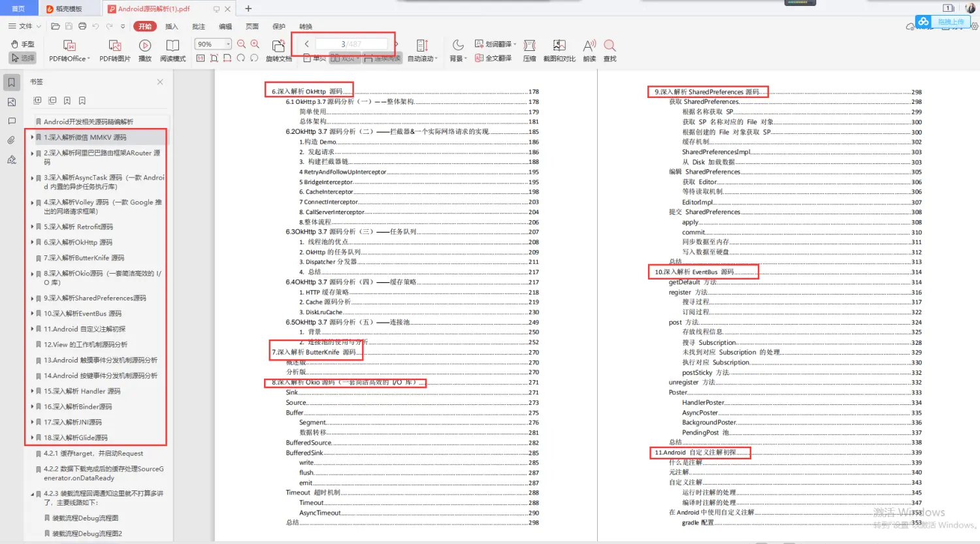Select bookmark 7.深入解析ButterKnife 源码
980x544 pixels.
[x=84, y=258]
